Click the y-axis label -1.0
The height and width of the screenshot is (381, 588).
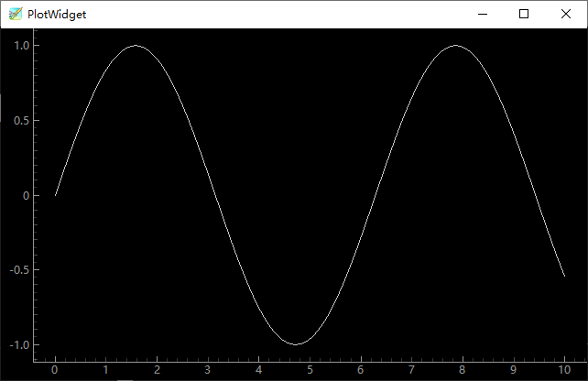(x=19, y=344)
